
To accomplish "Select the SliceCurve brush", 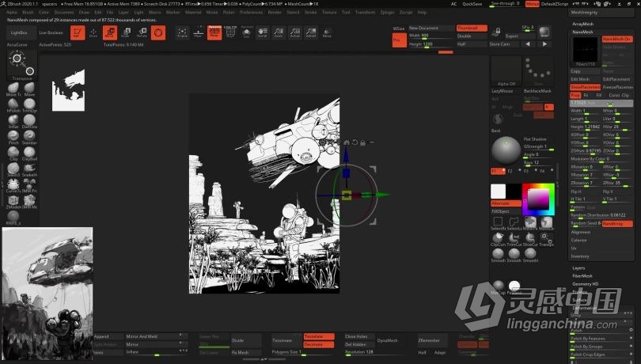I will coord(530,239).
